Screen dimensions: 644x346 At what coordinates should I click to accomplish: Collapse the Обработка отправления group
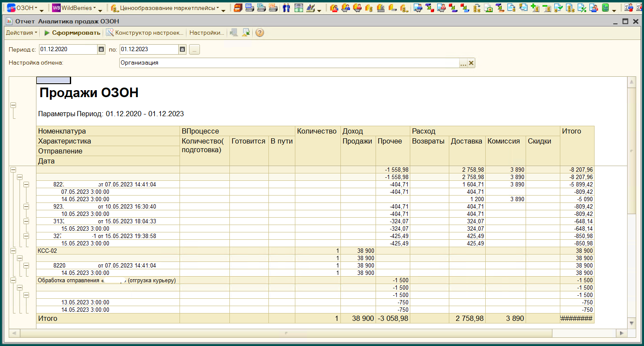tap(13, 280)
